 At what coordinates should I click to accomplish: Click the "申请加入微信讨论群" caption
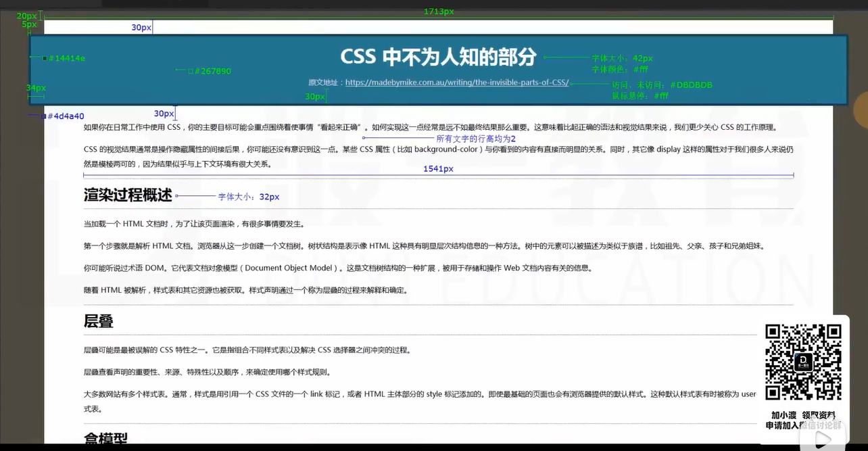tap(803, 425)
